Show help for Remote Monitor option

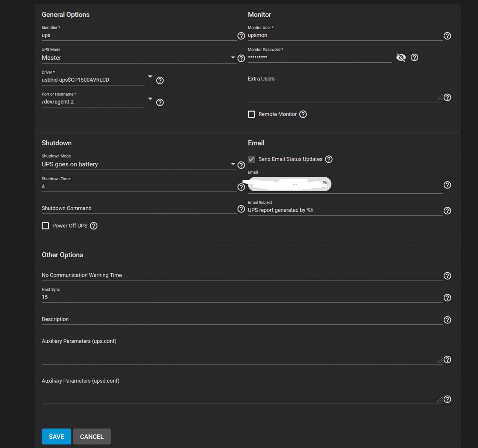pyautogui.click(x=303, y=114)
